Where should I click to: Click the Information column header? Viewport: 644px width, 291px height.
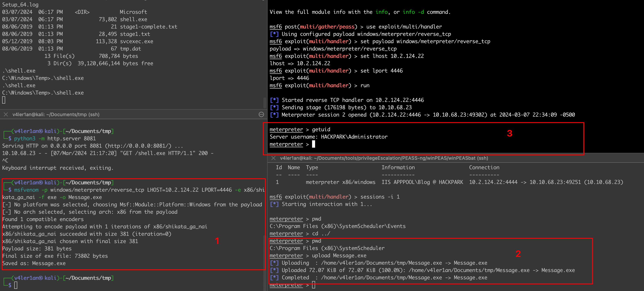[398, 168]
